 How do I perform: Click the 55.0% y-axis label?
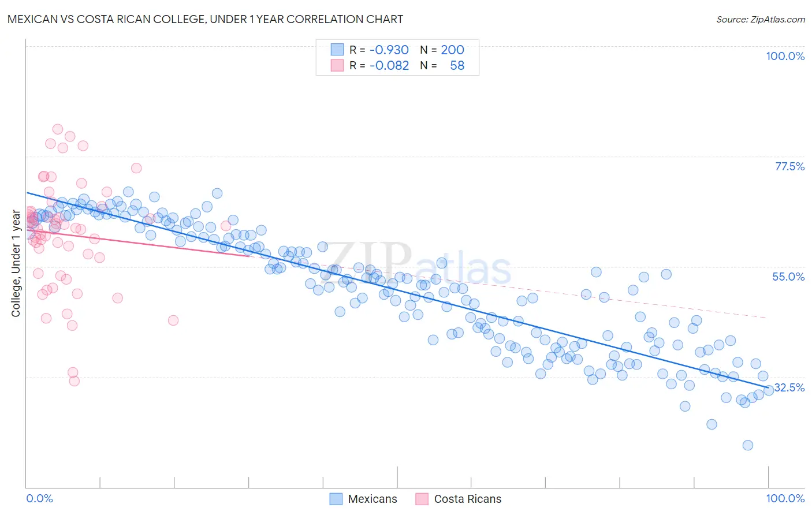click(x=788, y=277)
